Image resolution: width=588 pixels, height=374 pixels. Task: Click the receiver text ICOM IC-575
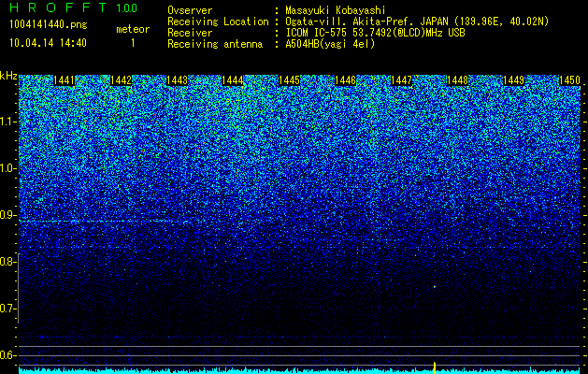317,33
